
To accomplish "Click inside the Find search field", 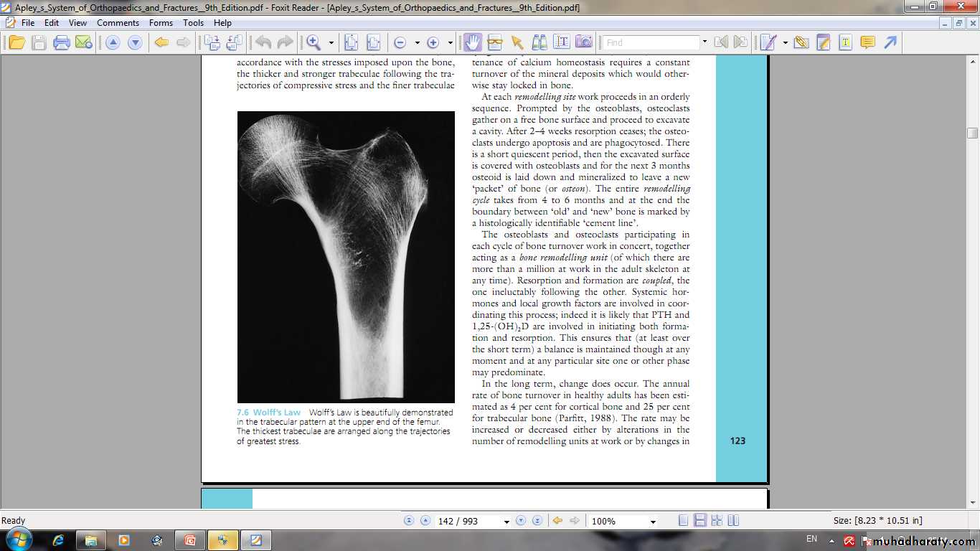I will (650, 43).
